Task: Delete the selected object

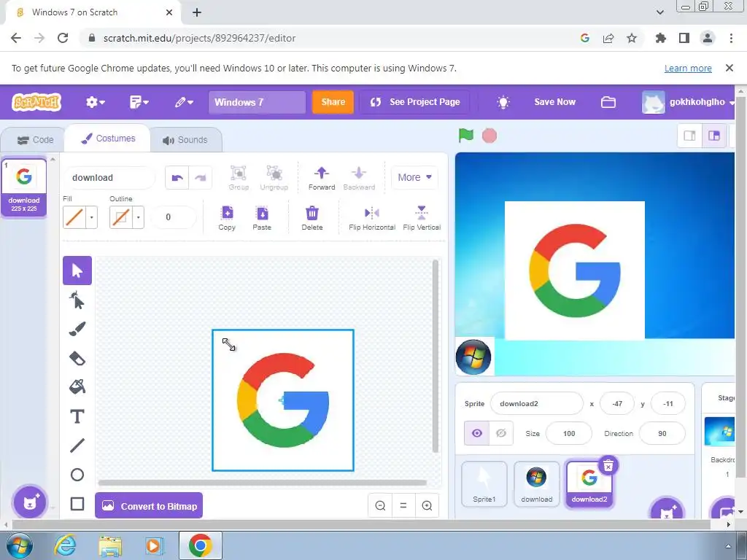Action: (x=312, y=218)
